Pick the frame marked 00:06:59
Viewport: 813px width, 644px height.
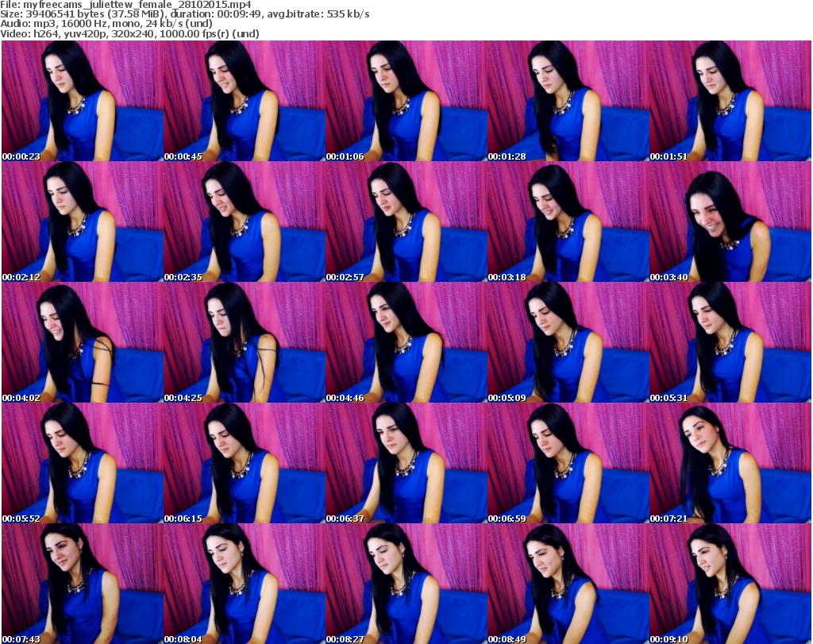click(568, 463)
